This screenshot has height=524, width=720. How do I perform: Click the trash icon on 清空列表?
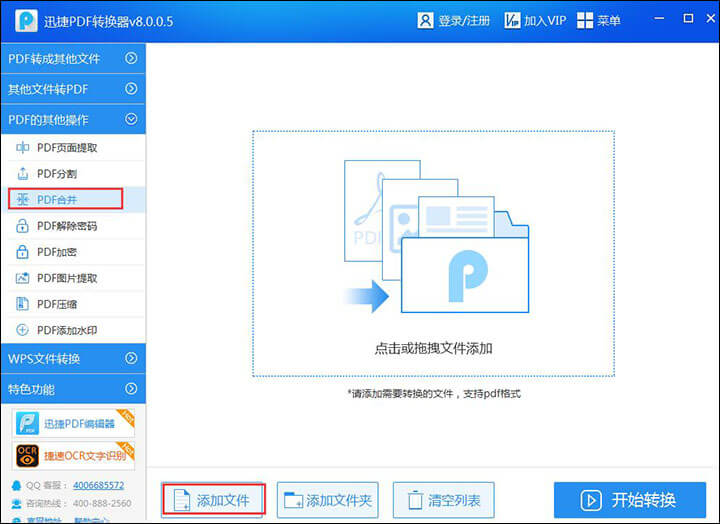415,500
